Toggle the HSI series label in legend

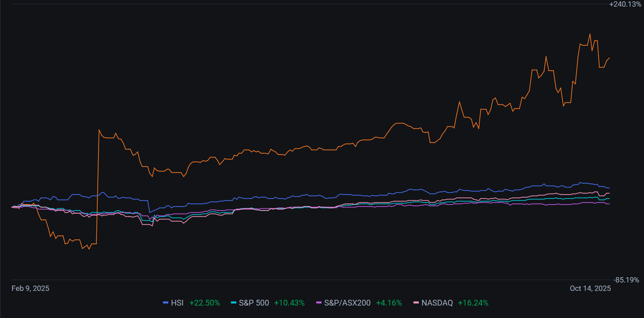coord(177,303)
